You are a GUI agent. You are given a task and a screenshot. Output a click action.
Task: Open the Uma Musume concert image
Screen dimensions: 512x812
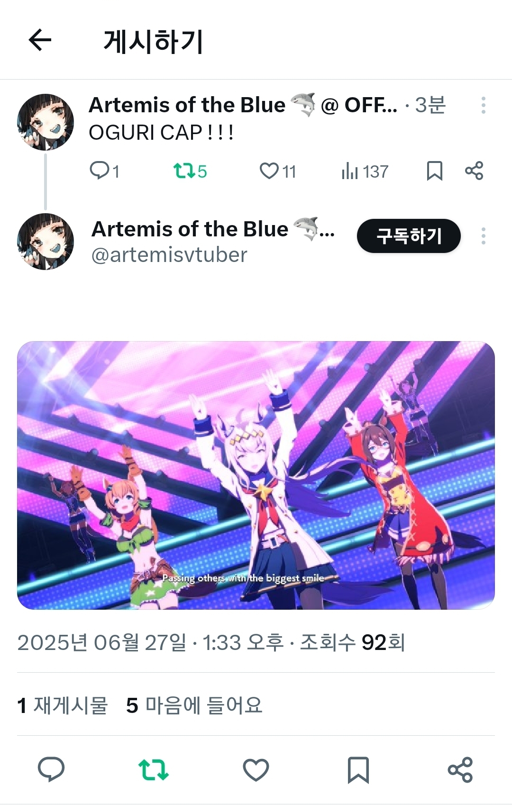tap(256, 475)
